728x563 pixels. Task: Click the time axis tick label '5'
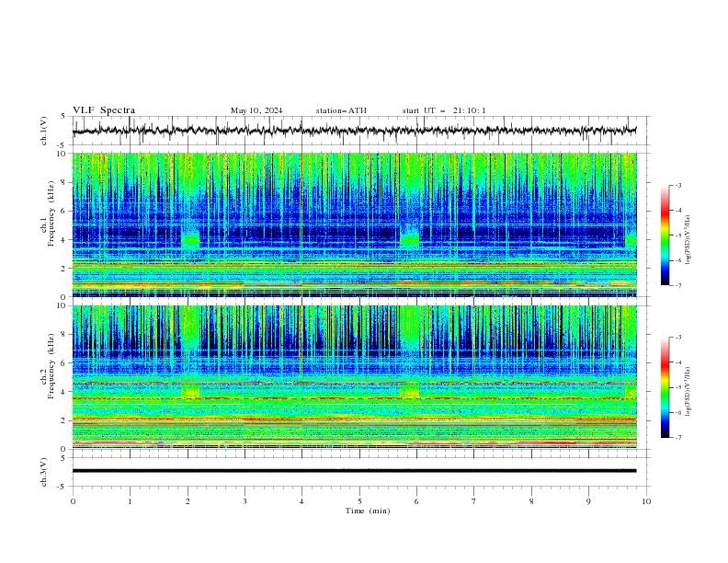(359, 501)
